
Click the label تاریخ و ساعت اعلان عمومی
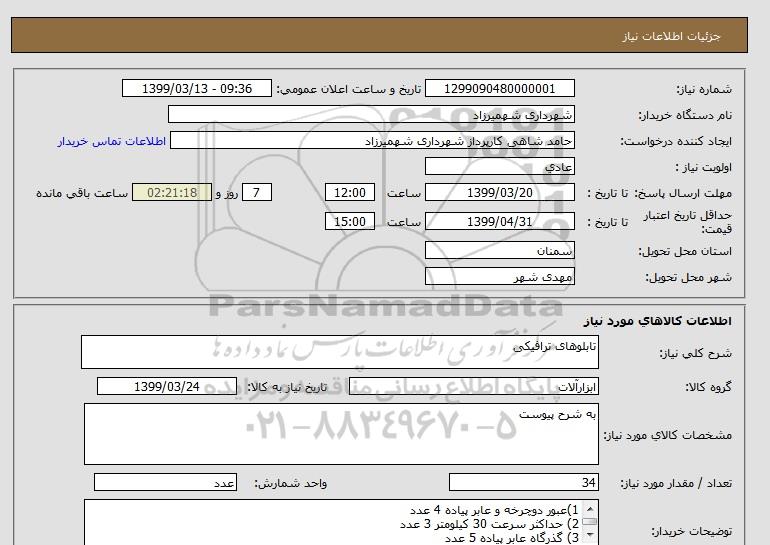point(349,89)
